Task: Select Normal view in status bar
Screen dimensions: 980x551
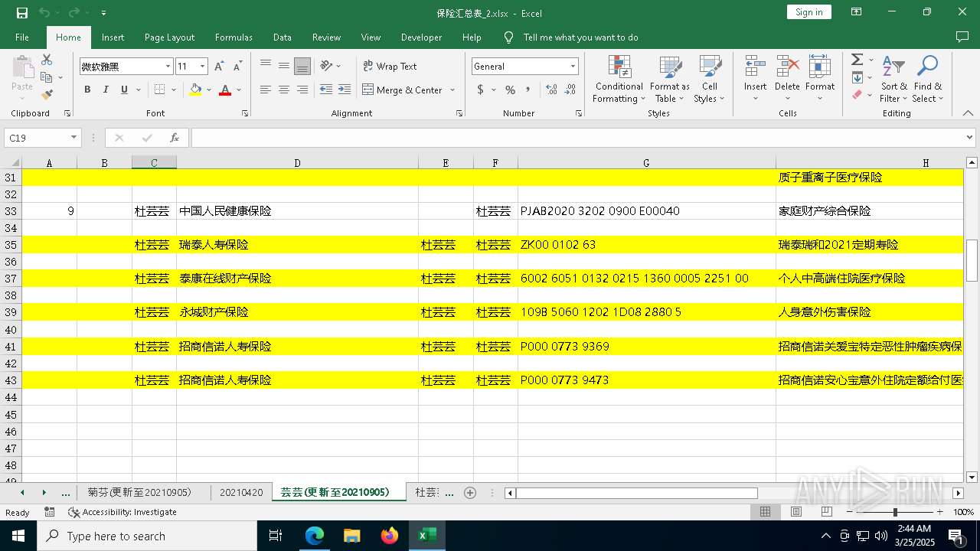Action: coord(765,512)
